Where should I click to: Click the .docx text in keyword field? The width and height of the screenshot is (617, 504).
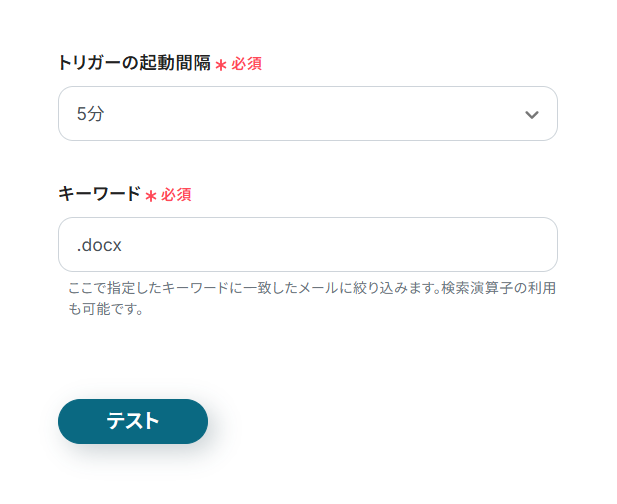(99, 245)
